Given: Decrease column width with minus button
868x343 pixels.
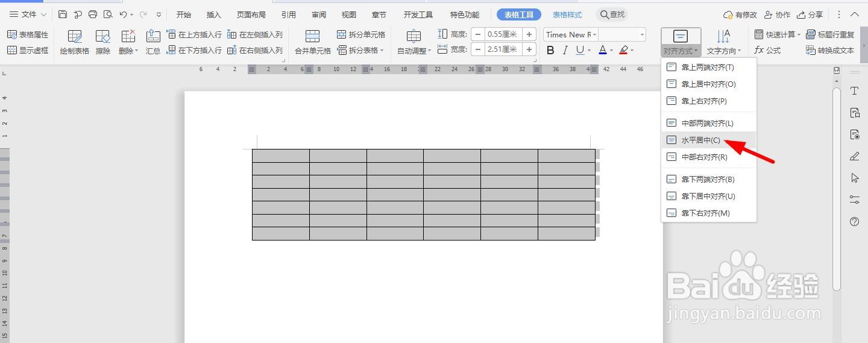Looking at the screenshot, I should pyautogui.click(x=477, y=49).
